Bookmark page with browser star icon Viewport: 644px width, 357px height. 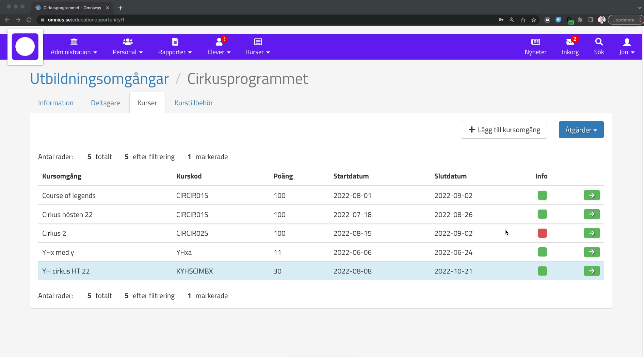534,20
